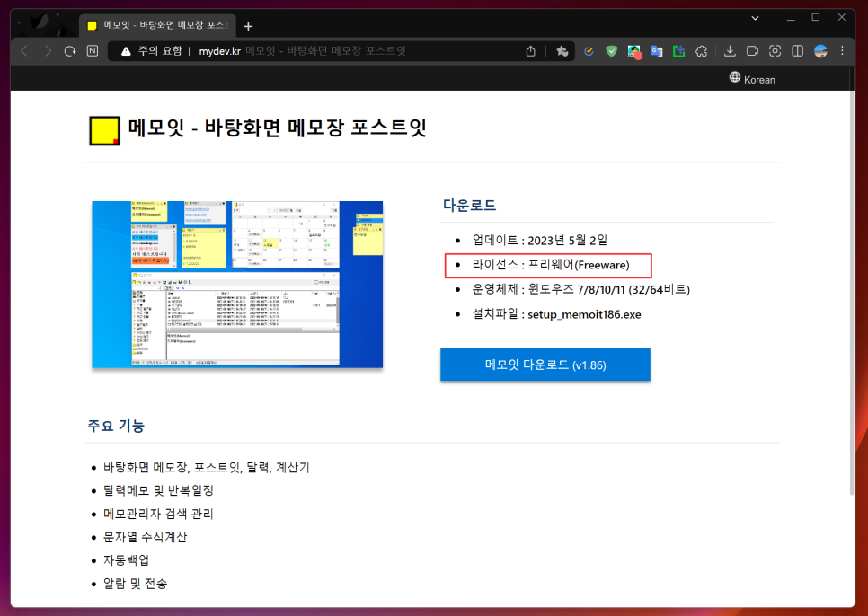Screen dimensions: 868x616
Task: Go back with the browser back arrow
Action: (24, 51)
